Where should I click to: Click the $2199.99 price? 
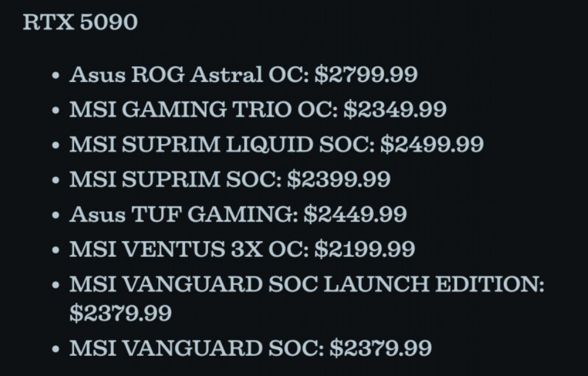coord(364,249)
